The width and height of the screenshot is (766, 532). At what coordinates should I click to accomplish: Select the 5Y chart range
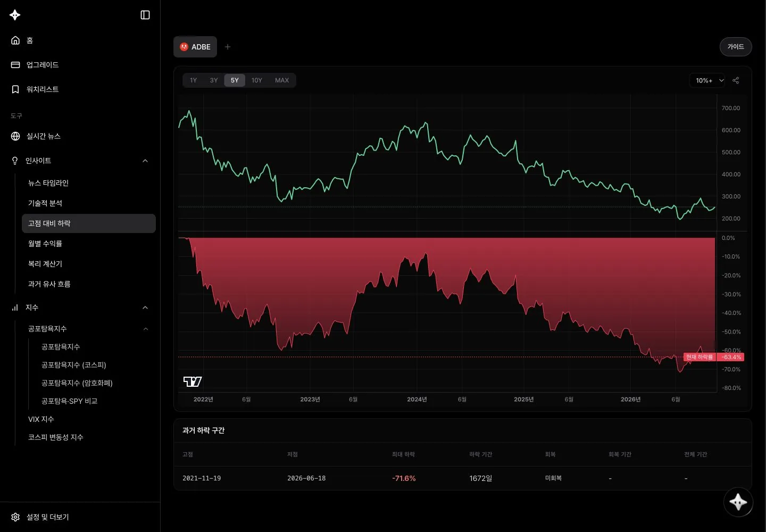click(x=235, y=80)
